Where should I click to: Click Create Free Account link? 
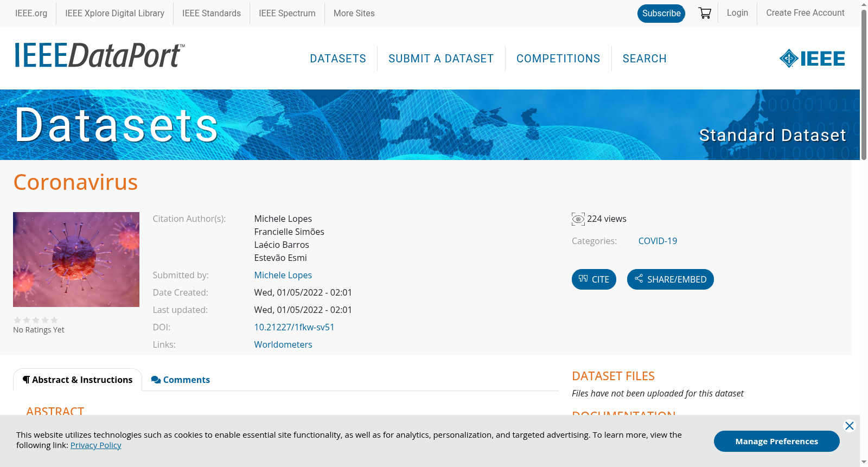click(x=805, y=12)
